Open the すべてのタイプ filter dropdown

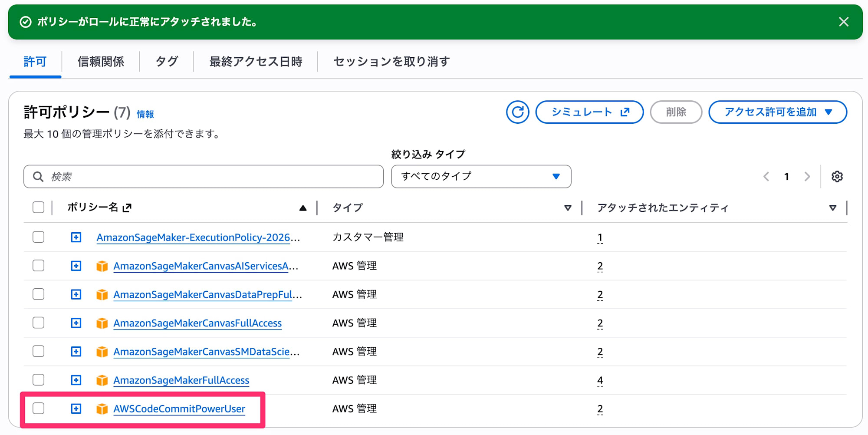click(x=481, y=176)
